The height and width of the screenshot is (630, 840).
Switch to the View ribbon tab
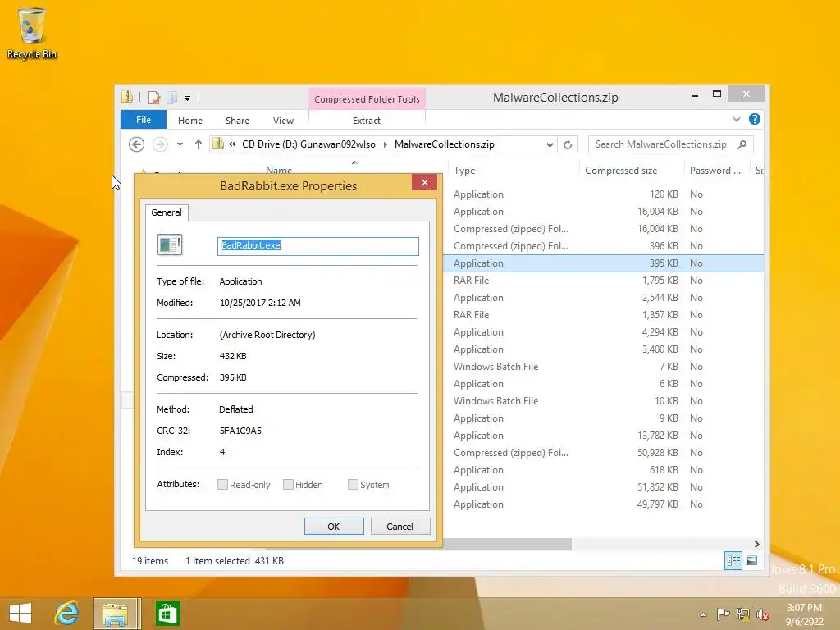(283, 121)
